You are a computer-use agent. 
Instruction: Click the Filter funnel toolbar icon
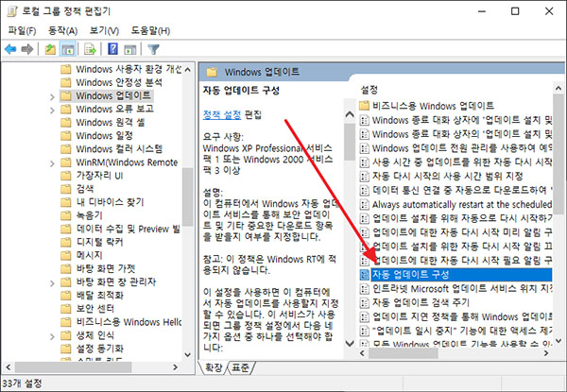(x=154, y=49)
